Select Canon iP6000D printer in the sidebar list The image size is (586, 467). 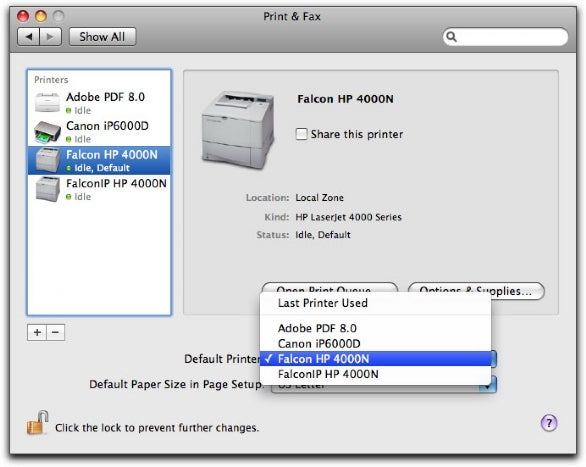tap(99, 132)
